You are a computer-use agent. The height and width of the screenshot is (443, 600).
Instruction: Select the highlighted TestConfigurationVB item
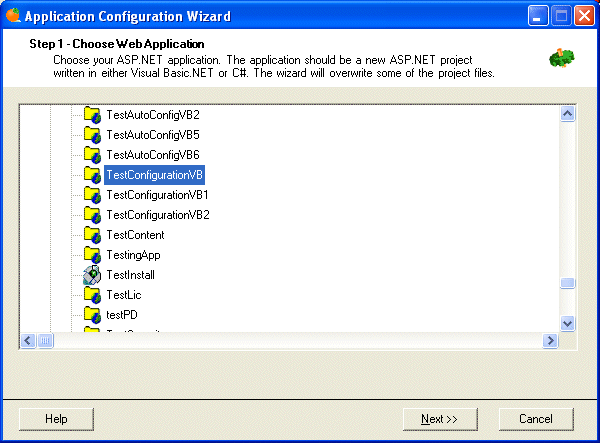(155, 175)
